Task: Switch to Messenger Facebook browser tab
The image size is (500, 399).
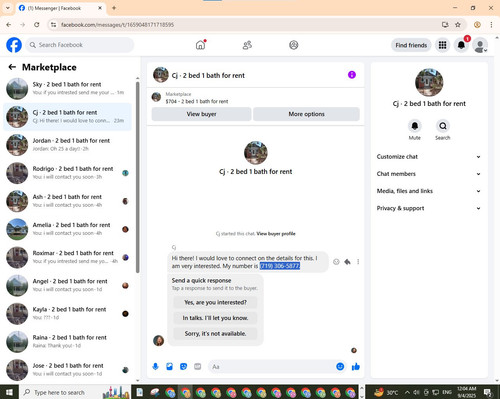Action: coord(61,8)
